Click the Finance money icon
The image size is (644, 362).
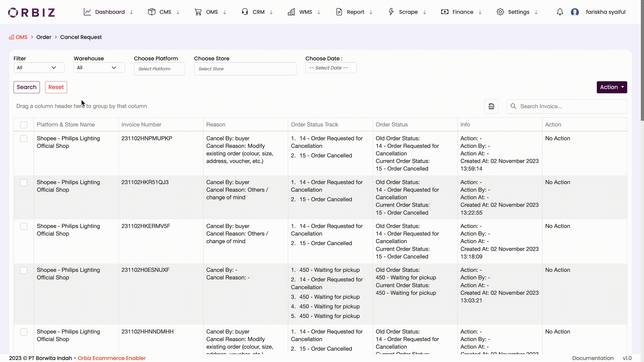[445, 12]
